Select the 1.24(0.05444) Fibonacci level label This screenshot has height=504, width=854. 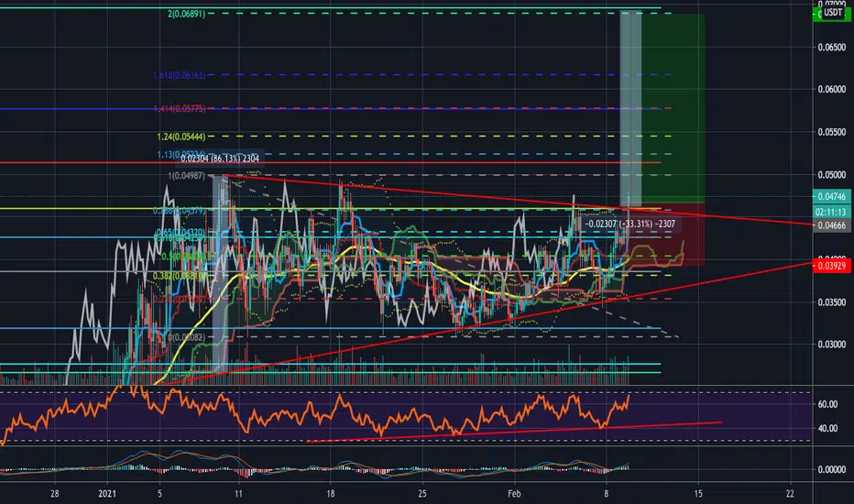181,137
